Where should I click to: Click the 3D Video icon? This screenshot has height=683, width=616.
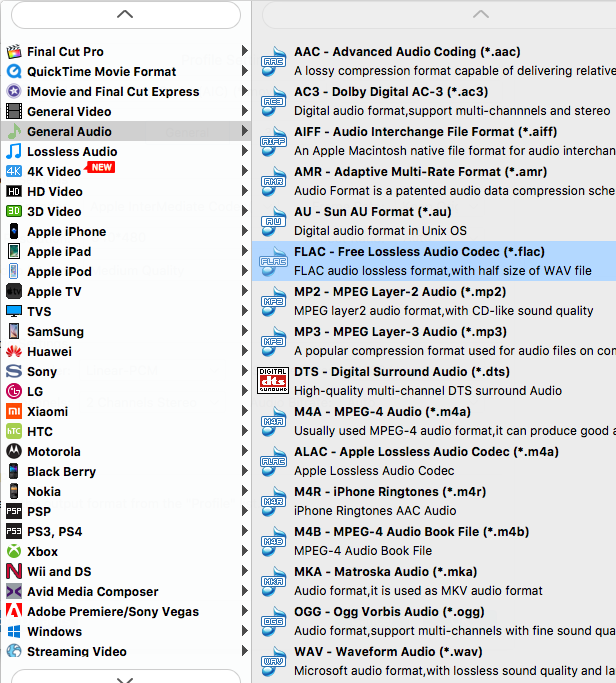click(x=14, y=212)
